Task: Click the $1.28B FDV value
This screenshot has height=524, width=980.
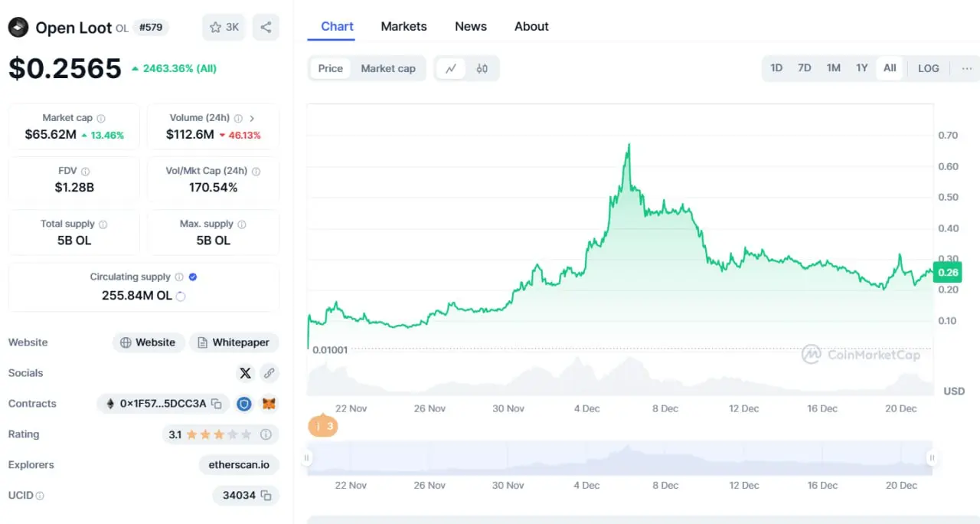Action: coord(74,188)
